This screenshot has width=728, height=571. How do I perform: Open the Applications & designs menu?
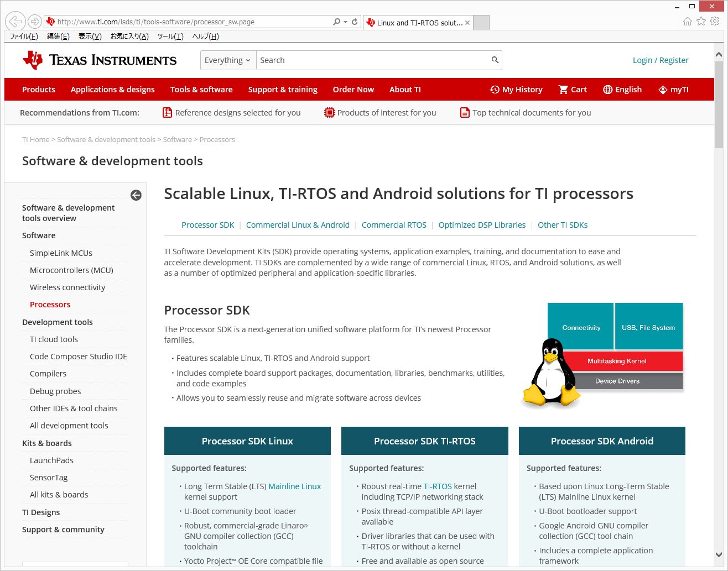[x=113, y=90]
